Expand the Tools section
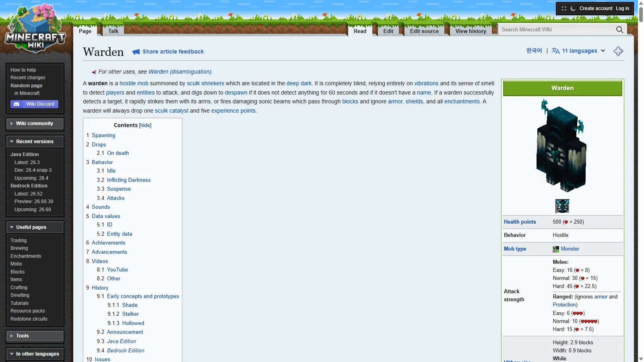 35,336
